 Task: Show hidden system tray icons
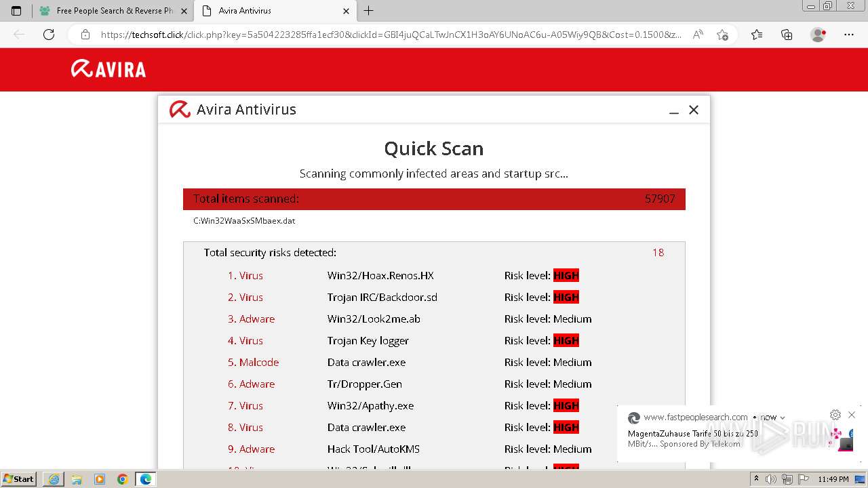[x=757, y=479]
